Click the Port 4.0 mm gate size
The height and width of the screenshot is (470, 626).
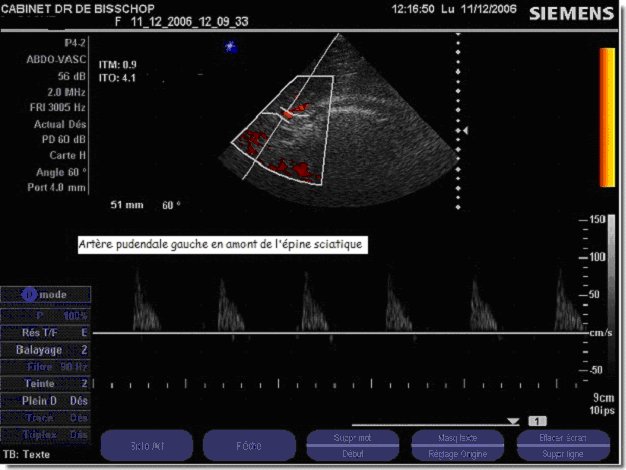pos(57,187)
